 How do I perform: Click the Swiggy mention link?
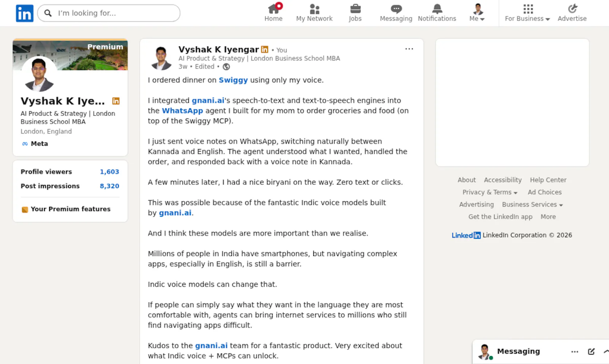(233, 80)
